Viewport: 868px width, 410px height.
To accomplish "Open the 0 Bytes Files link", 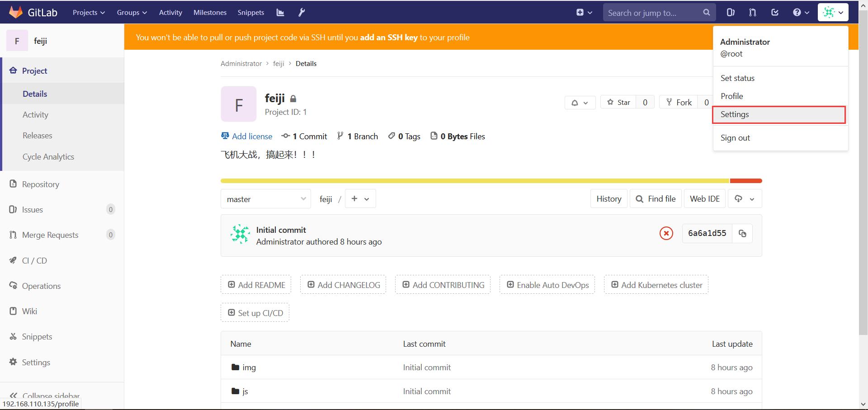I will 458,137.
